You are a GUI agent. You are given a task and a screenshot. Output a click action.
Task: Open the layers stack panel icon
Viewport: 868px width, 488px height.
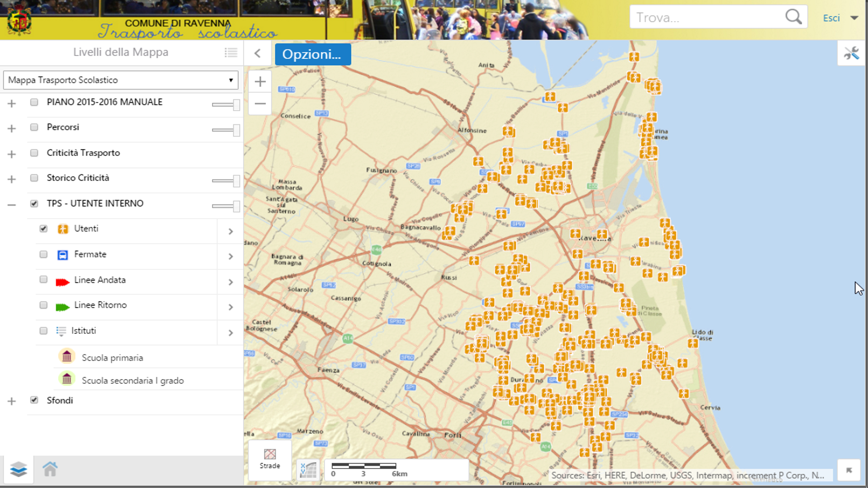tap(19, 469)
